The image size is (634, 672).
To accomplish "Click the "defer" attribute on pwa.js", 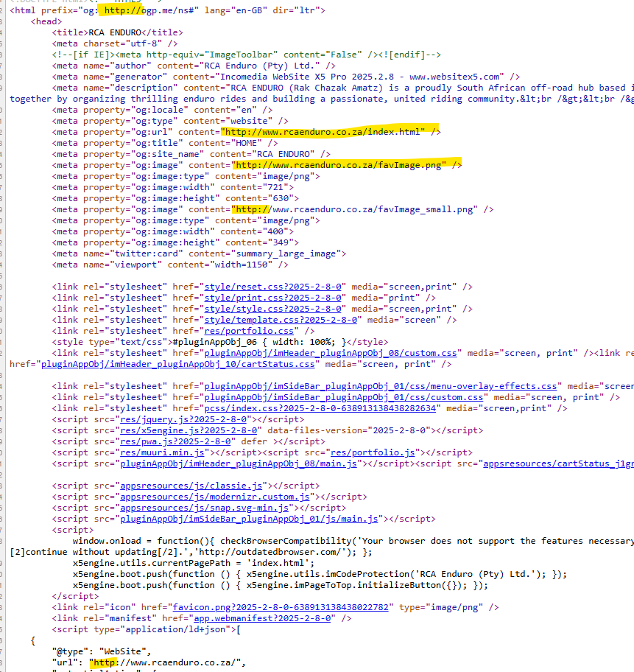I will (255, 442).
